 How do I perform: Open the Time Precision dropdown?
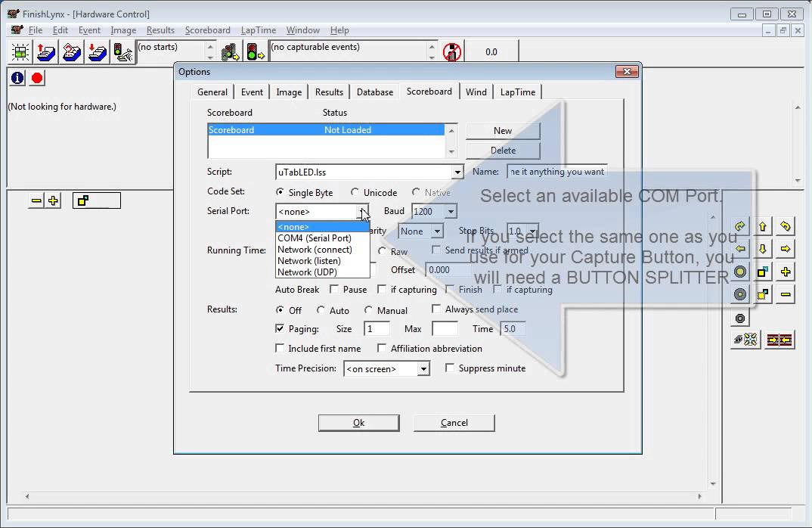click(423, 369)
